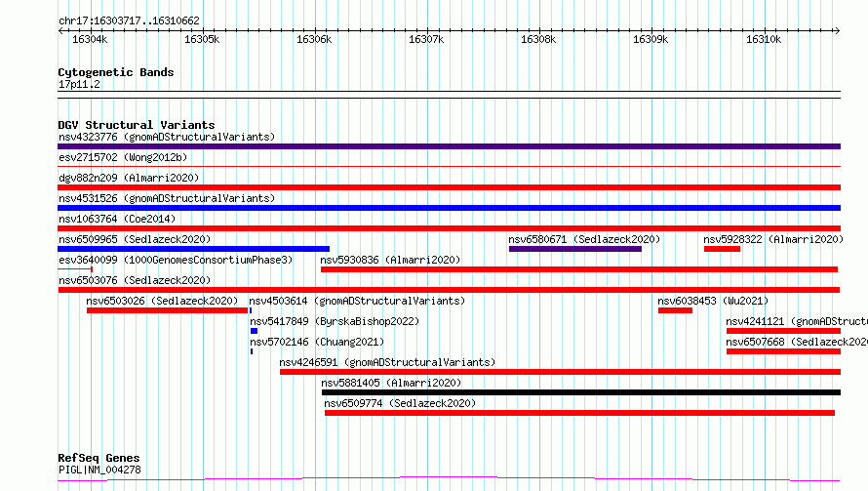Viewport: 868px width, 491px height.
Task: Click the 16304k ruler tick label
Action: [x=90, y=39]
